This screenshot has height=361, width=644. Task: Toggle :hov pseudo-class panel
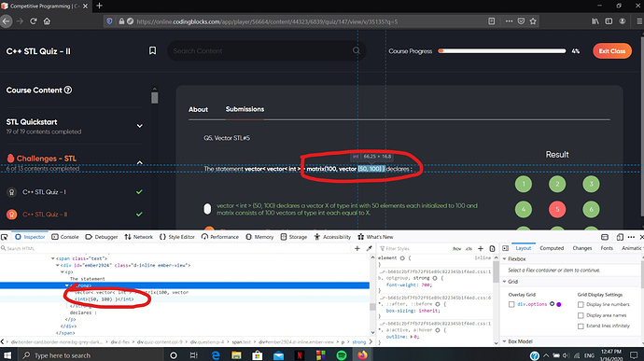(x=456, y=248)
